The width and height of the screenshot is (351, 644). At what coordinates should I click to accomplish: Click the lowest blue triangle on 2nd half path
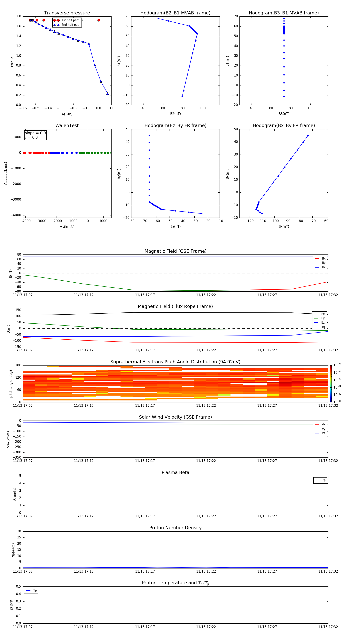[107, 93]
